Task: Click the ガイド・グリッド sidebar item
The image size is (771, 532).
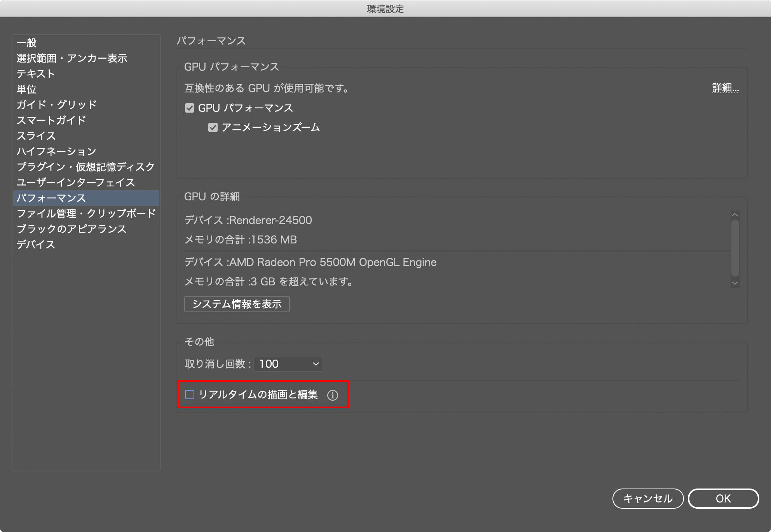Action: [x=57, y=105]
